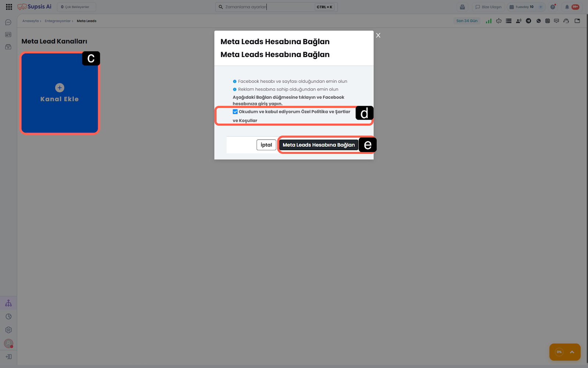Screen dimensions: 588x368
Task: Open the apps grid menu
Action: (x=9, y=7)
